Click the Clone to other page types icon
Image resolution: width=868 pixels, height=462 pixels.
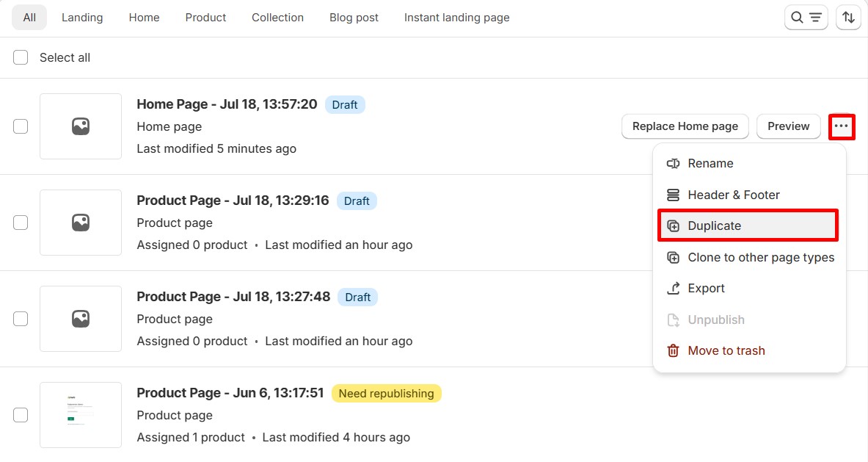point(673,258)
